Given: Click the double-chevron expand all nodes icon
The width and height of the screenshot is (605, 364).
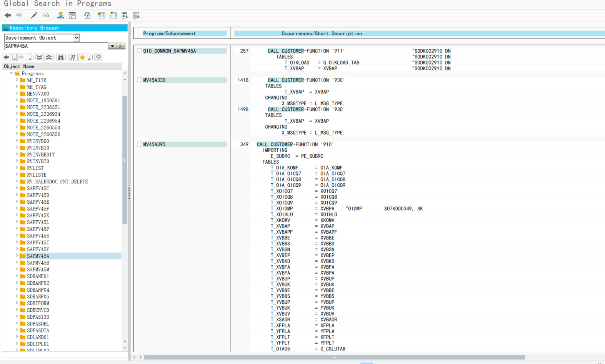Looking at the screenshot, I should (x=39, y=57).
